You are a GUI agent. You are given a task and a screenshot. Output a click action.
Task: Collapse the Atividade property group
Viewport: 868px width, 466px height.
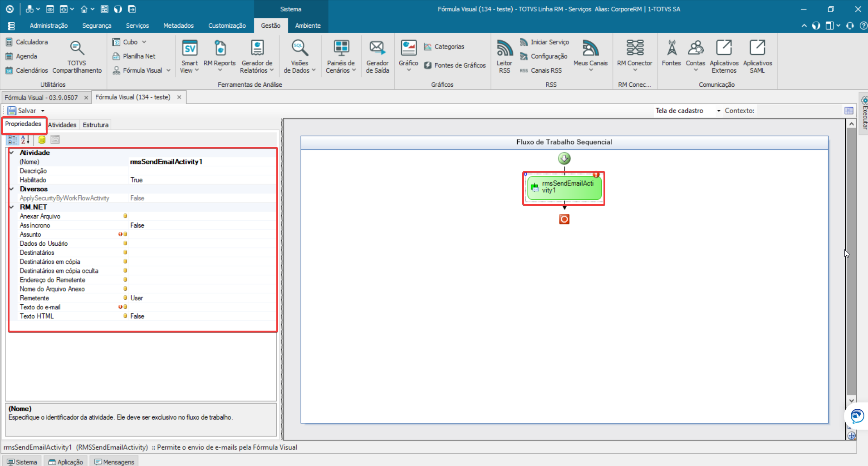point(12,153)
